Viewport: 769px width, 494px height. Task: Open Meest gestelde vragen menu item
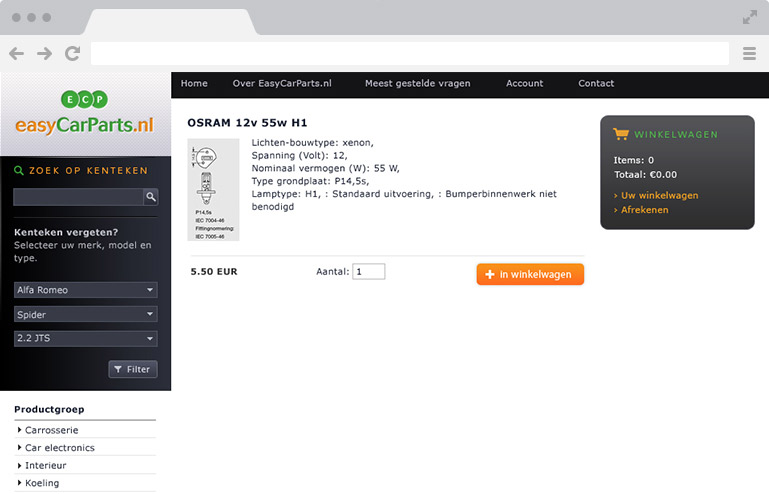point(417,83)
